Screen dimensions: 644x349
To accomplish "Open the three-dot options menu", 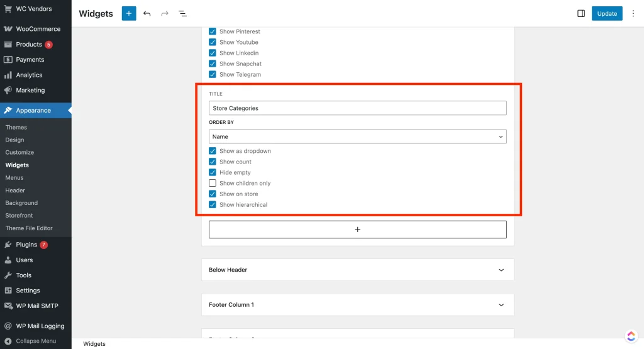I will pyautogui.click(x=633, y=13).
